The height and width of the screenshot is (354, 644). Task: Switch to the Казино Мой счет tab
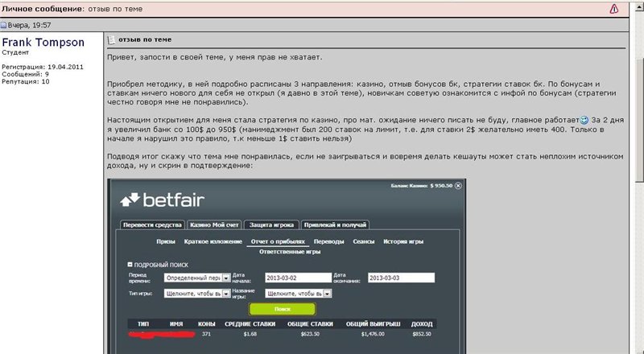pyautogui.click(x=214, y=224)
